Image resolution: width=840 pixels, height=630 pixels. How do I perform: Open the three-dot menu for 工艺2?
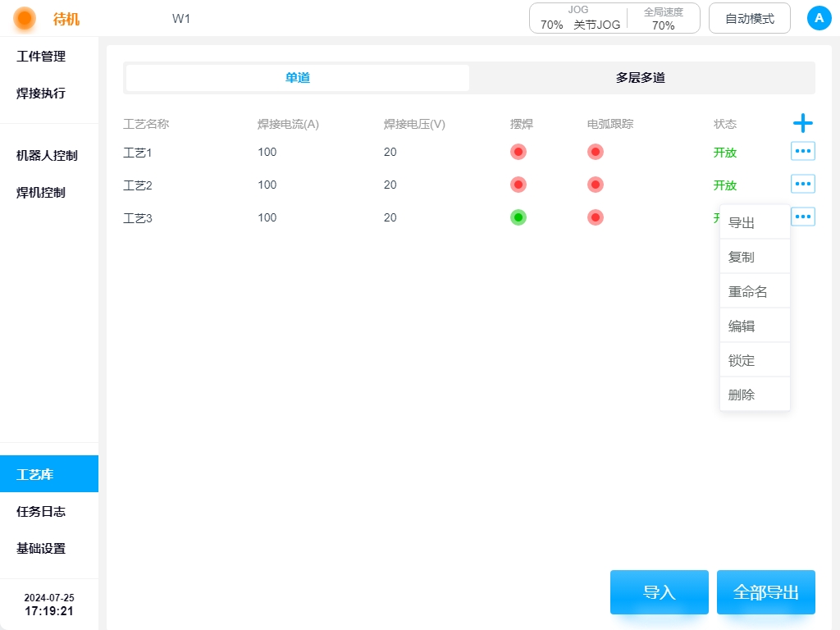point(802,184)
